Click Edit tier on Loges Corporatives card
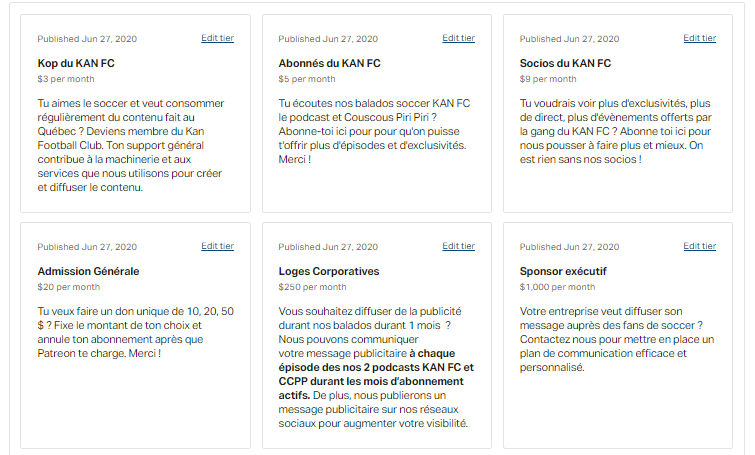This screenshot has width=755, height=455. click(458, 246)
